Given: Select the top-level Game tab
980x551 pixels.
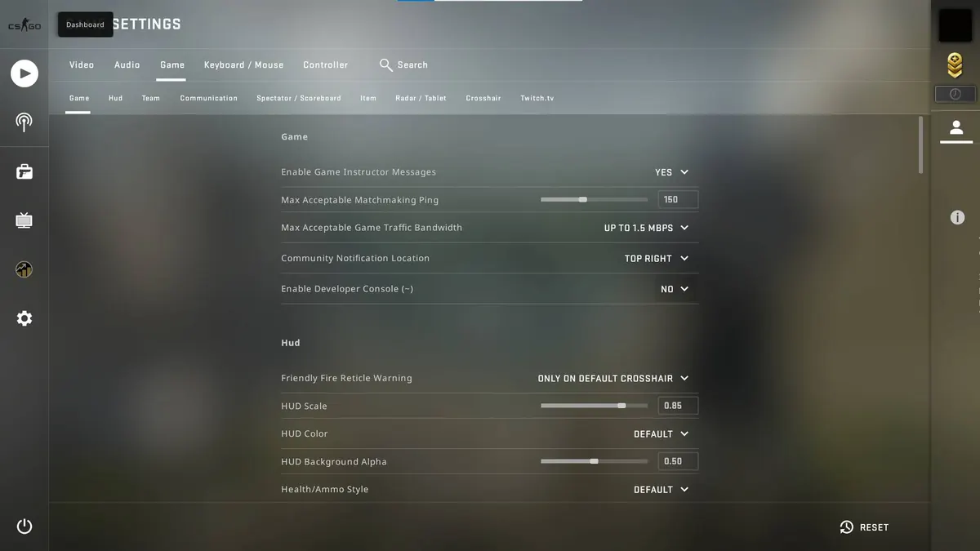Looking at the screenshot, I should [x=172, y=64].
